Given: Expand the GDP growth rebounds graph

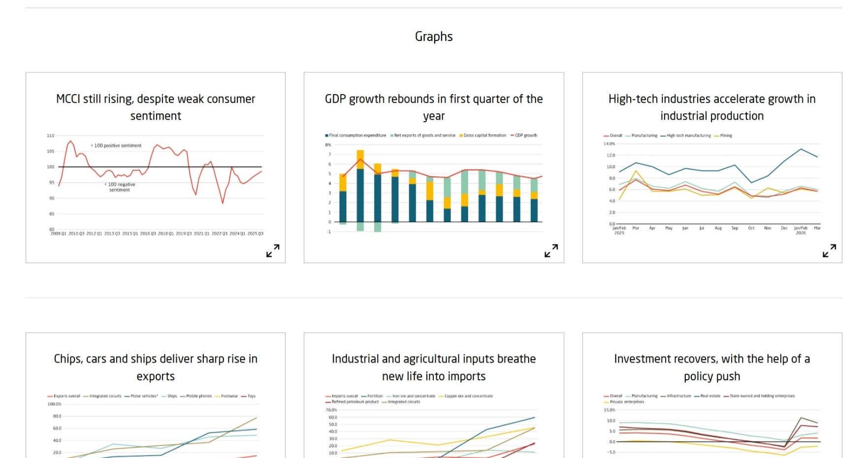Looking at the screenshot, I should pos(551,251).
